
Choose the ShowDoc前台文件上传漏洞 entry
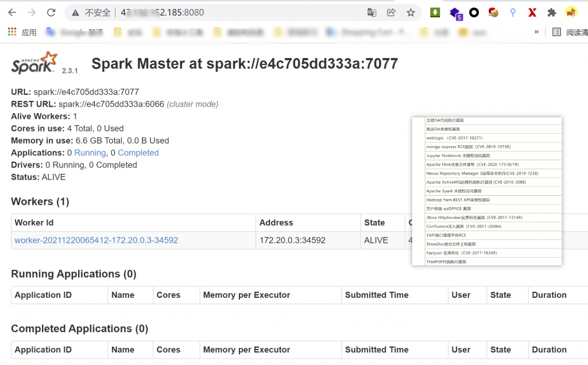[x=493, y=244]
